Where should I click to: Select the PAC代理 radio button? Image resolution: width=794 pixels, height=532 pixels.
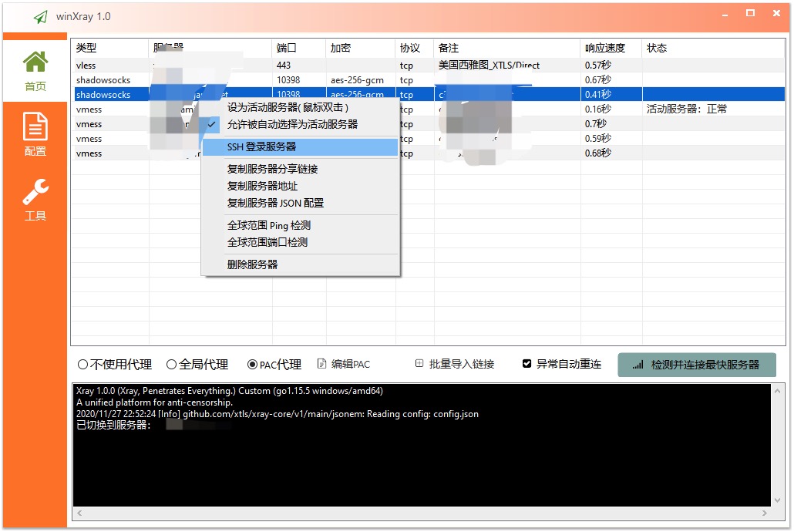[252, 364]
